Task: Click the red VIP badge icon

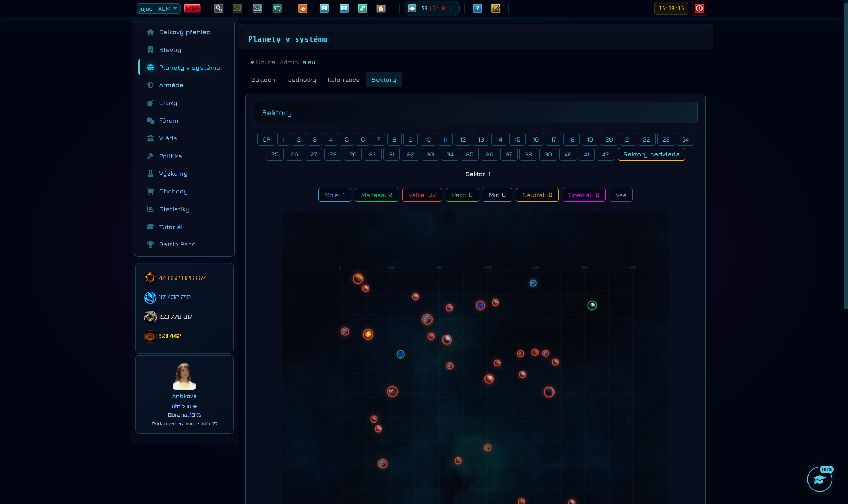Action: [192, 9]
